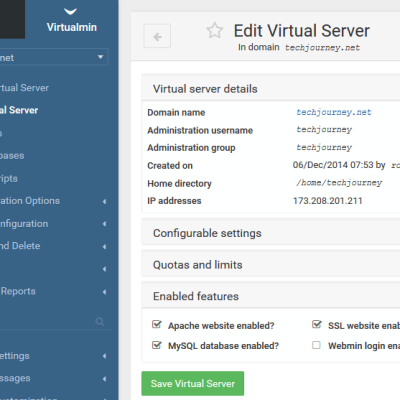Expand the Reports sidebar submenu
The height and width of the screenshot is (400, 400).
[x=104, y=292]
